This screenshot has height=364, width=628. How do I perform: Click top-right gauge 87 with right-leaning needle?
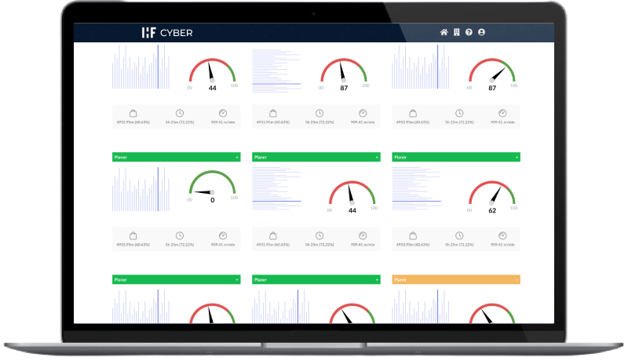pos(492,75)
